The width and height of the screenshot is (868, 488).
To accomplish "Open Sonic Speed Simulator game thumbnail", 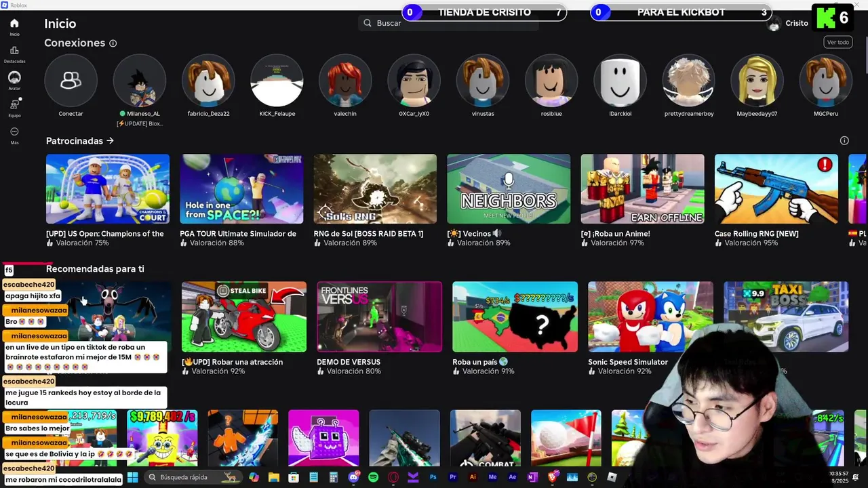I will pyautogui.click(x=651, y=317).
